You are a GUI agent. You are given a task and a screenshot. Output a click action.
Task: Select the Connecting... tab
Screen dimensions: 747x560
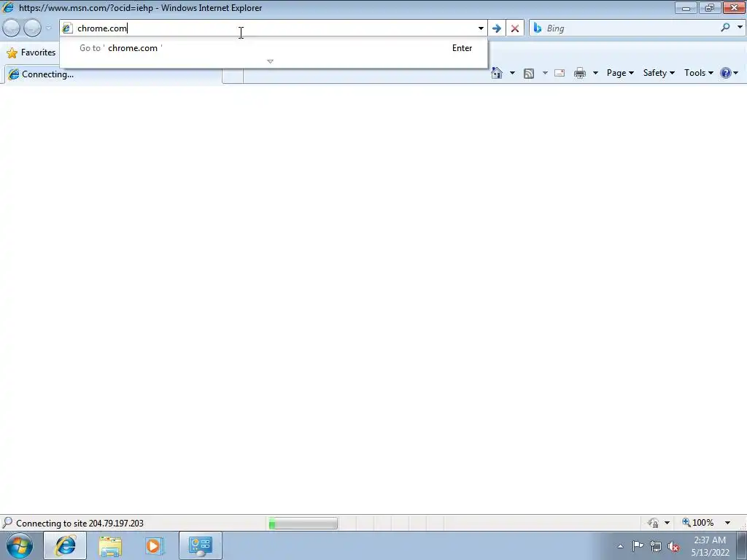(x=112, y=74)
